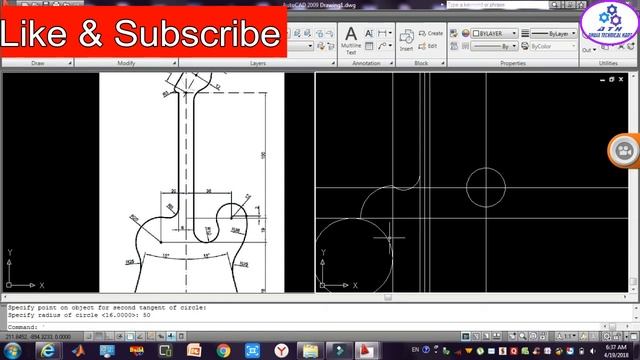Viewport: 640px width, 360px height.
Task: Click the plot style icon beside ByColor
Action: (x=525, y=46)
